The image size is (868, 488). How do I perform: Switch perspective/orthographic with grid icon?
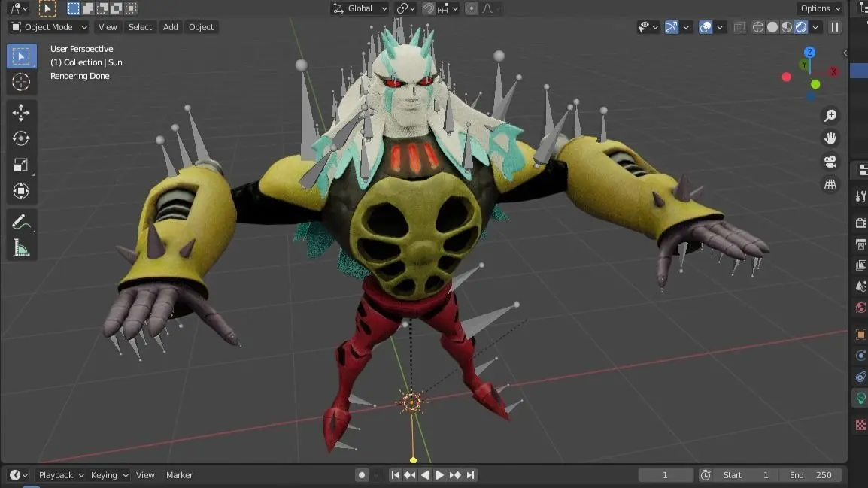830,185
